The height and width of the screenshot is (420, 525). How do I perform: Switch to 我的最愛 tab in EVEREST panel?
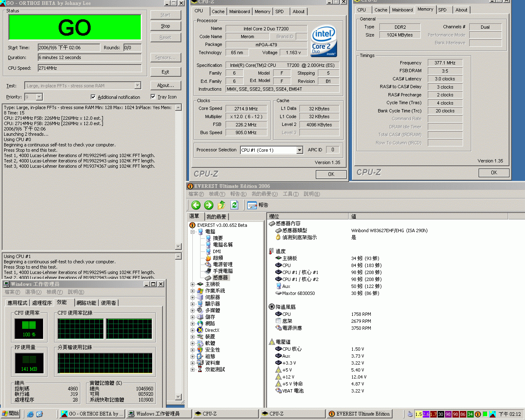click(216, 217)
